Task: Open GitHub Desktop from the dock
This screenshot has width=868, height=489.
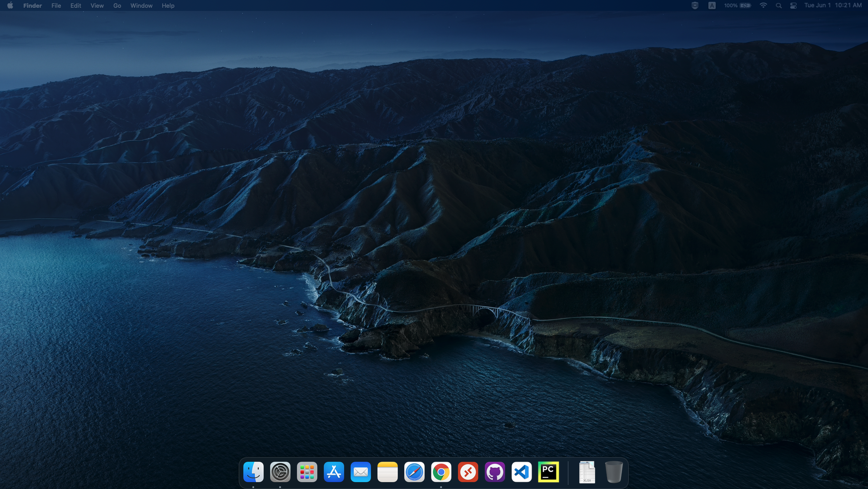Action: [x=495, y=472]
